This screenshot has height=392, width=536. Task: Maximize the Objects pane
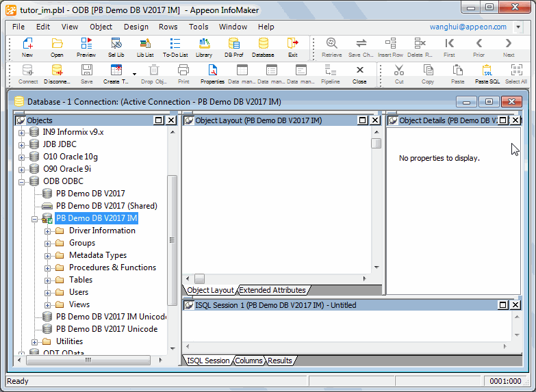tap(159, 120)
